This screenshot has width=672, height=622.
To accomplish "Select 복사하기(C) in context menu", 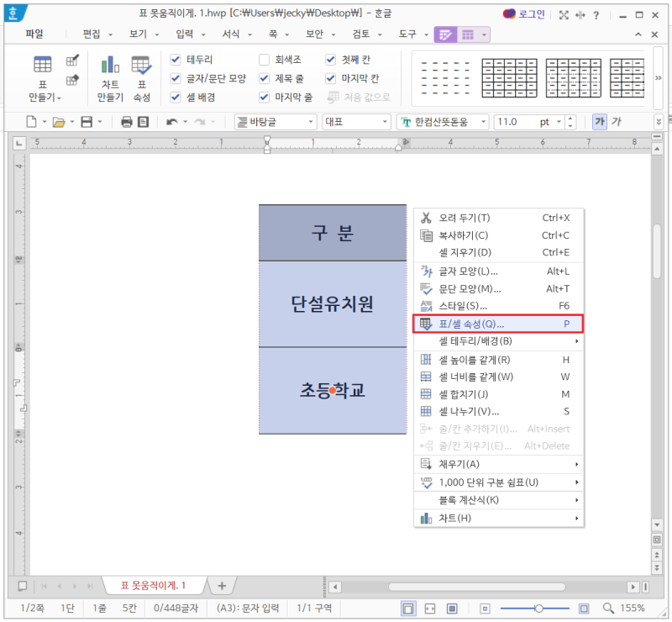I will point(498,235).
